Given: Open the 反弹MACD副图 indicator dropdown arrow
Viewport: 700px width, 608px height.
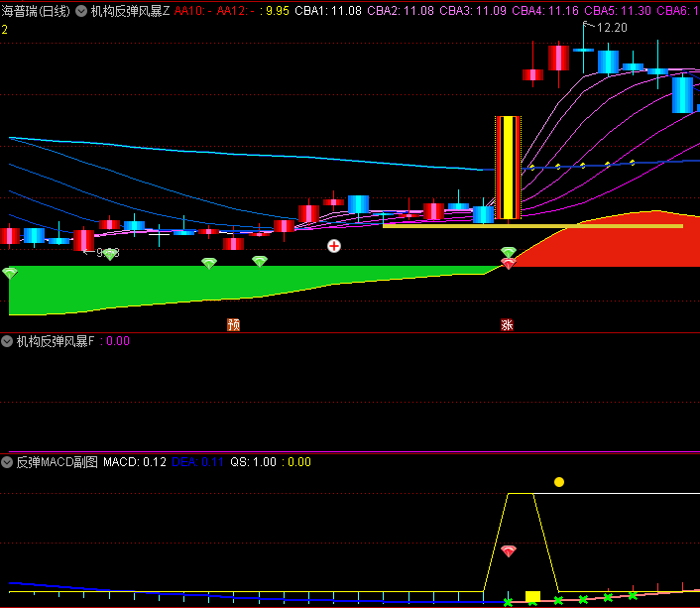Looking at the screenshot, I should [7, 462].
